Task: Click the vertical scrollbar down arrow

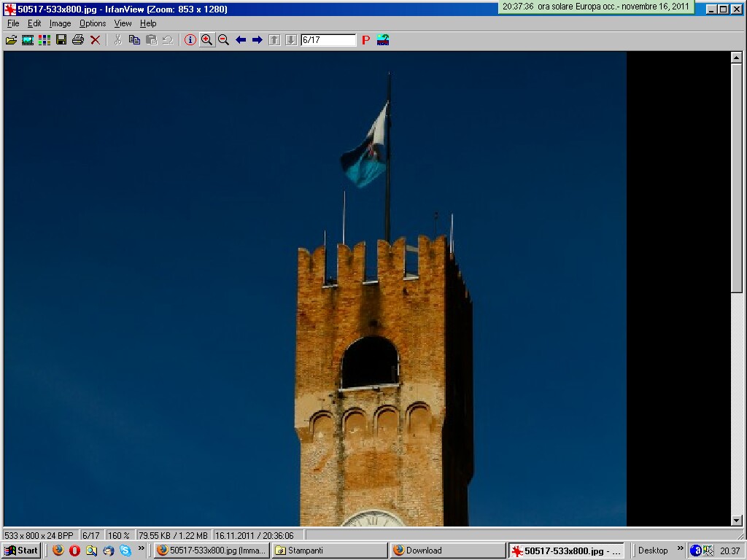Action: click(737, 520)
